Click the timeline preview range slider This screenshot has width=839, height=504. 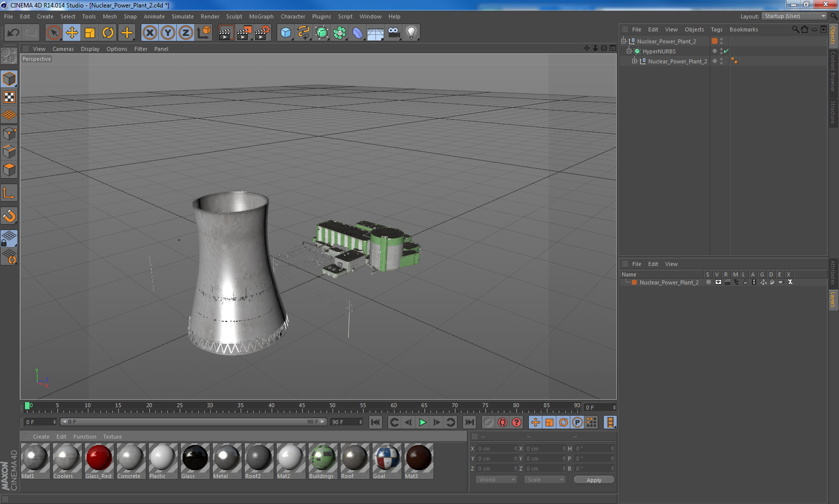pyautogui.click(x=193, y=422)
